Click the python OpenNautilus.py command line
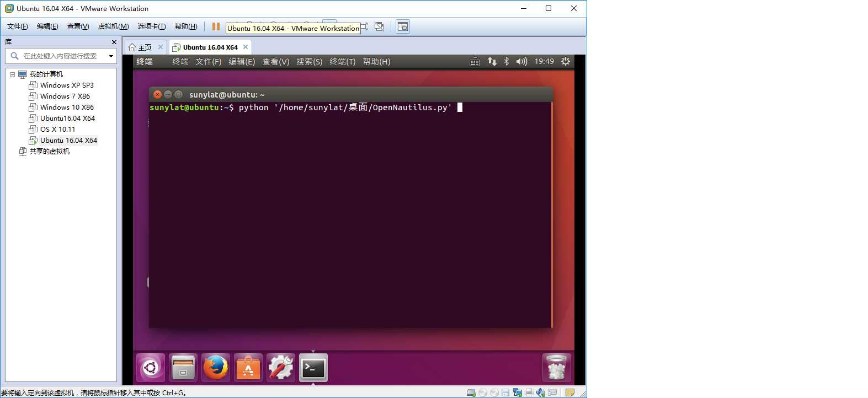Image resolution: width=868 pixels, height=398 pixels. coord(345,107)
